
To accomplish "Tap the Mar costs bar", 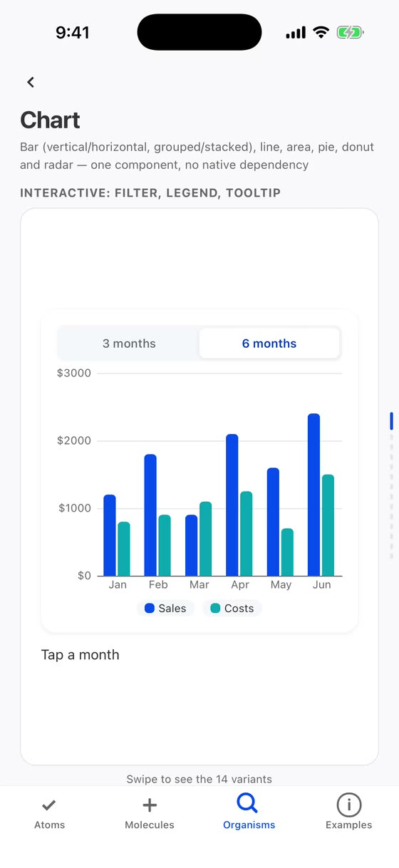I will coord(205,539).
